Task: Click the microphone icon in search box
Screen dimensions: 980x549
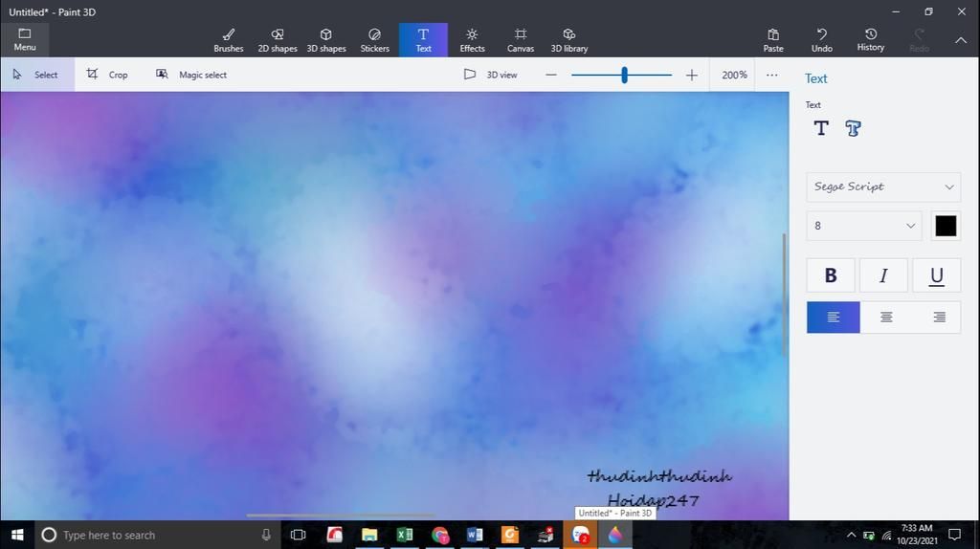Action: 266,535
